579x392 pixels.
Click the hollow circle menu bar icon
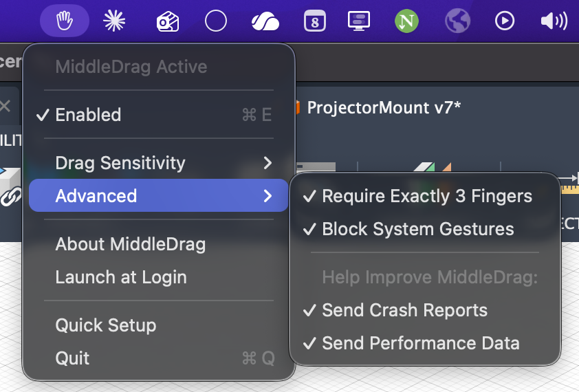click(x=216, y=21)
